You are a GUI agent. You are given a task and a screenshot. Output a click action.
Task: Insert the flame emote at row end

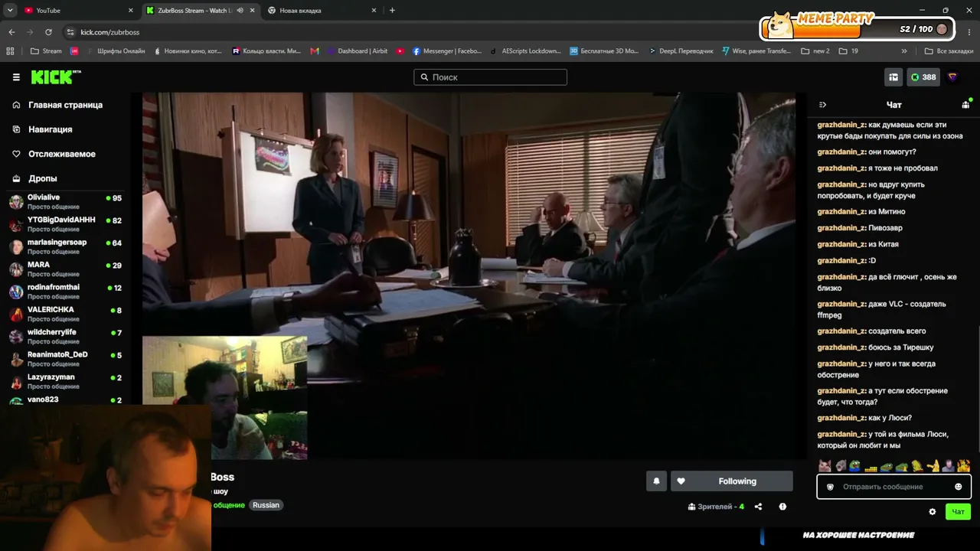963,465
